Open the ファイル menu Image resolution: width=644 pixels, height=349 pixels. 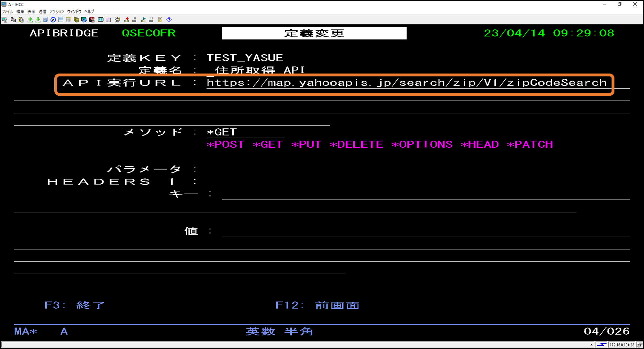(x=7, y=11)
